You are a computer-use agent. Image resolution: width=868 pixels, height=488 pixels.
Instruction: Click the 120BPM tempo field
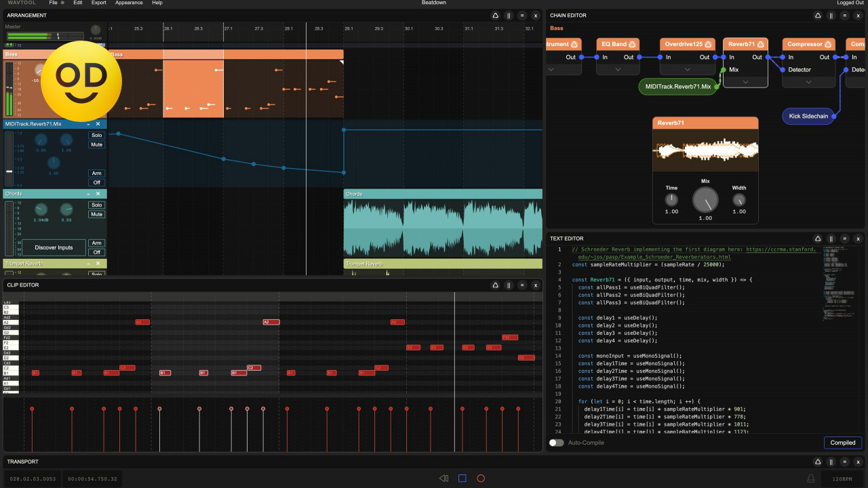[x=842, y=479]
